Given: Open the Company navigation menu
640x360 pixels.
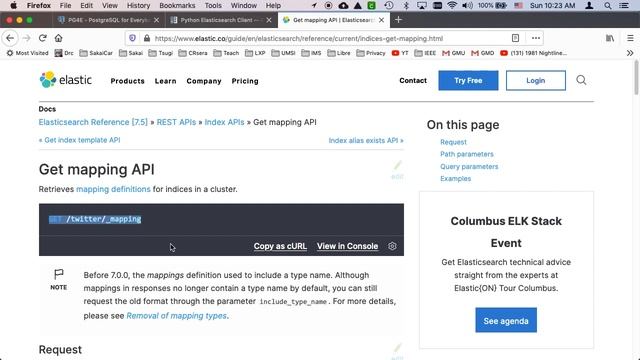Looking at the screenshot, I should pos(204,81).
